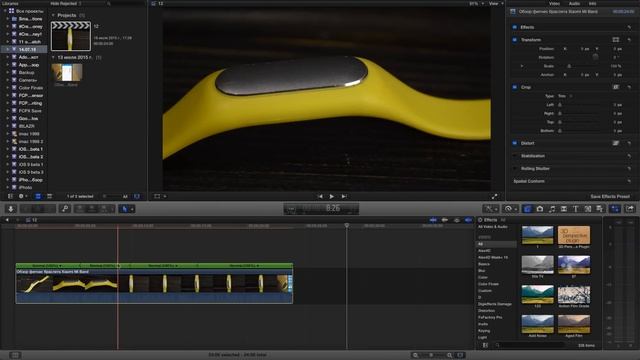
Task: Open viewer transform tool dropdown
Action: (x=160, y=196)
